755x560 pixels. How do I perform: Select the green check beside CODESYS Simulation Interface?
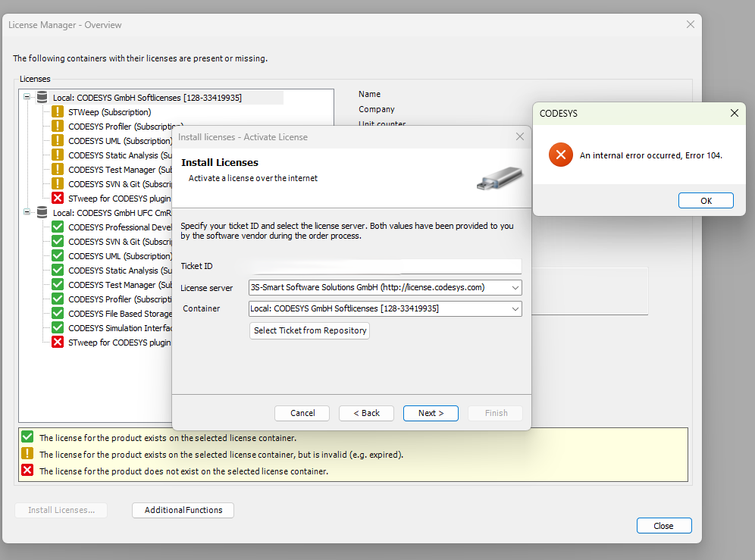58,328
